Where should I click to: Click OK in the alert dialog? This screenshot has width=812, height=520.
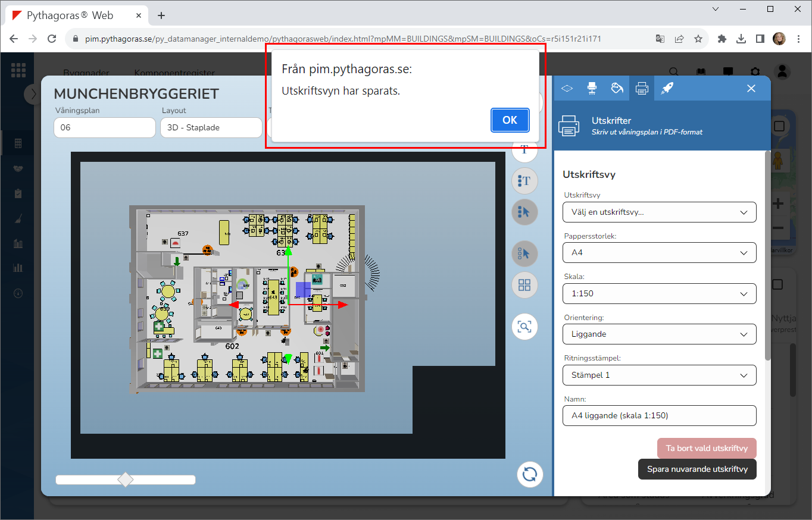coord(510,120)
